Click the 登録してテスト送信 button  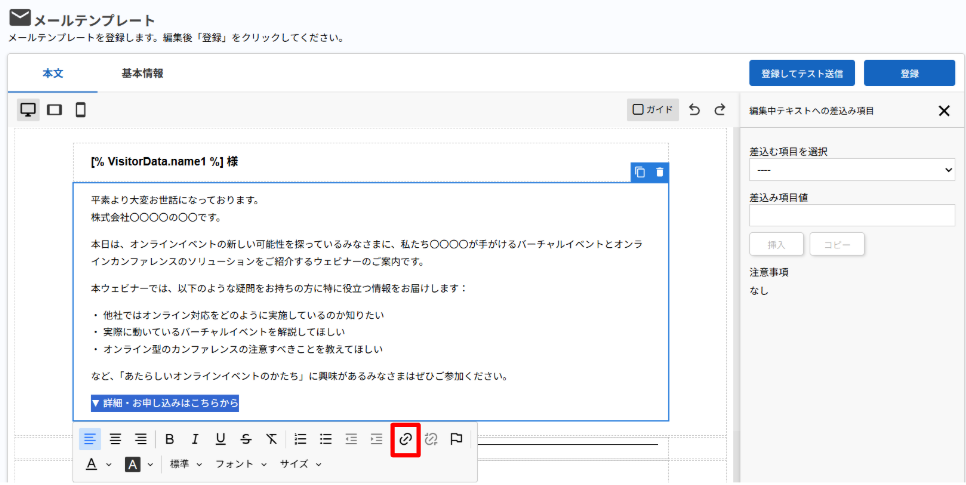[x=802, y=73]
